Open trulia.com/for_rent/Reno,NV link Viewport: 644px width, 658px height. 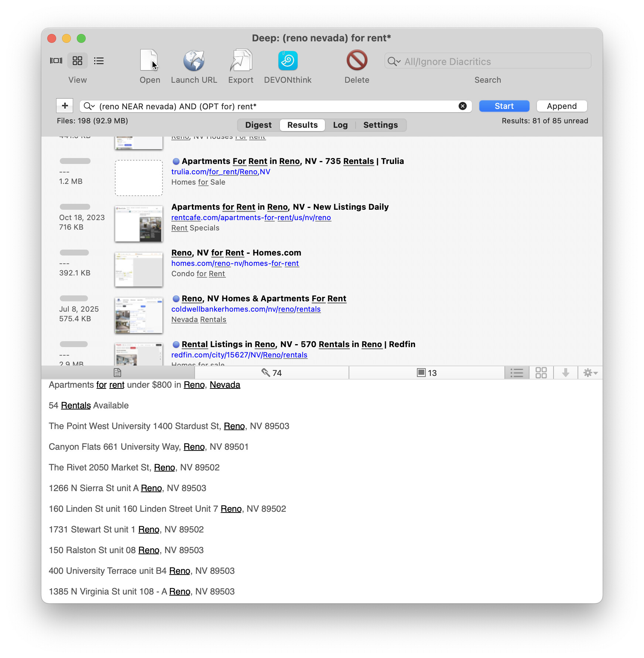[x=221, y=172]
